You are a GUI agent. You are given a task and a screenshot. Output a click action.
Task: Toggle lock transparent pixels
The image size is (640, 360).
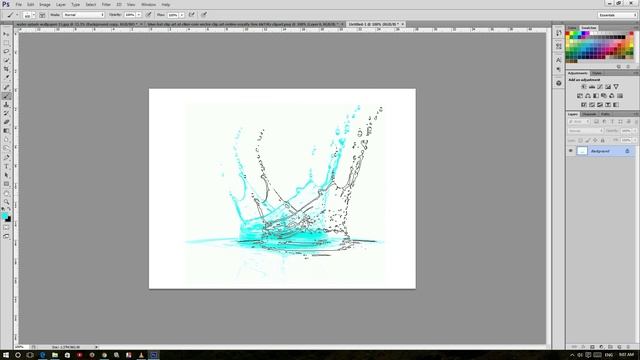pos(580,140)
